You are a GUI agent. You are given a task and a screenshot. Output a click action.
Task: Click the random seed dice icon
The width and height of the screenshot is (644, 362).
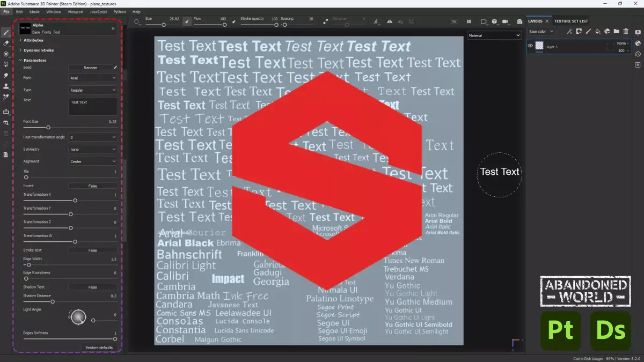tap(115, 68)
